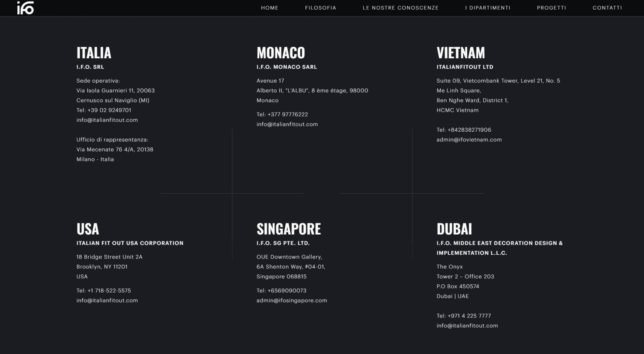The image size is (644, 354).
Task: Click Singapore phone +6569090073
Action: pyautogui.click(x=287, y=291)
